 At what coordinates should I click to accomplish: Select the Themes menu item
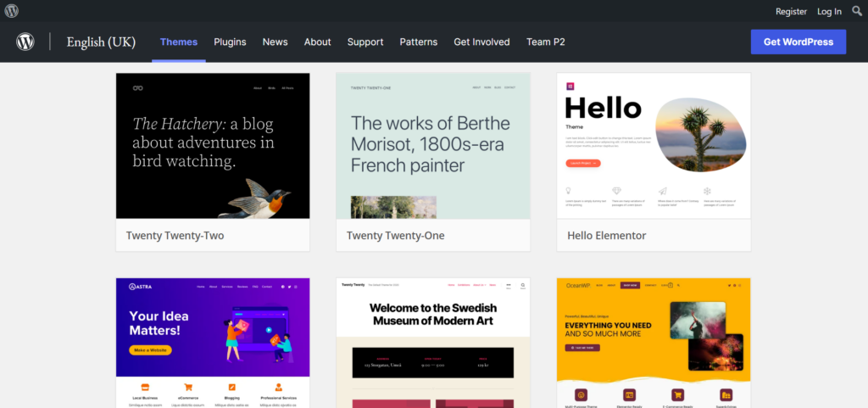179,42
